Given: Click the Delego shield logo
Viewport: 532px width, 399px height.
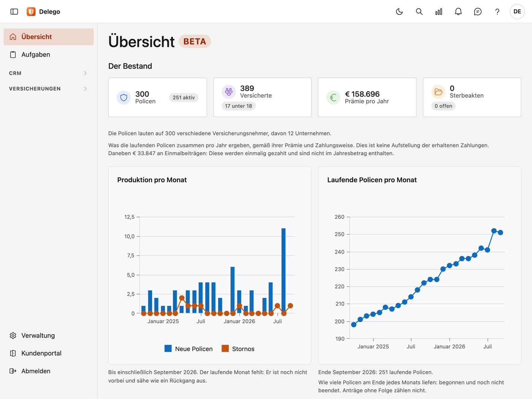Looking at the screenshot, I should coord(31,11).
